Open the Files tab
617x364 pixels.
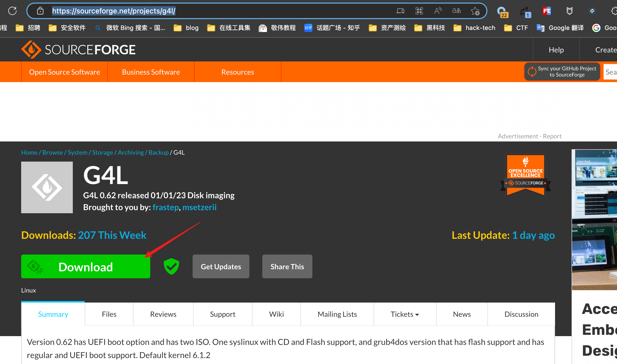(x=109, y=314)
